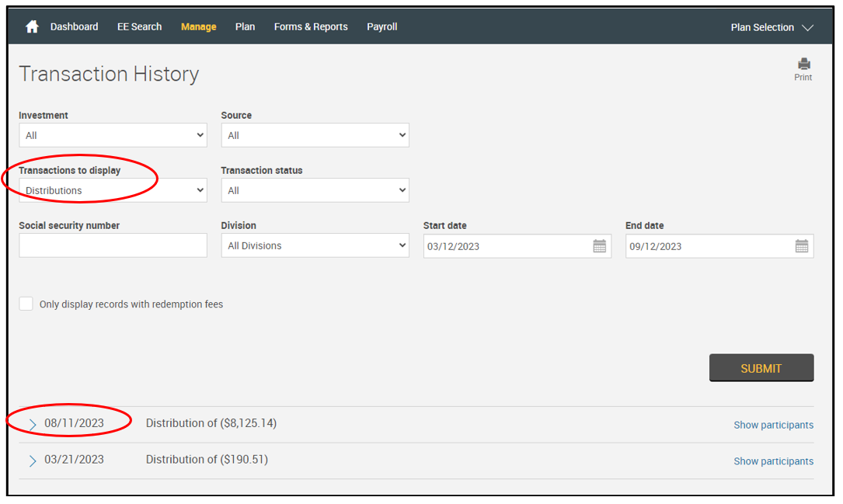Screen dimensions: 843x504
Task: Go to the Dashboard menu
Action: click(75, 27)
